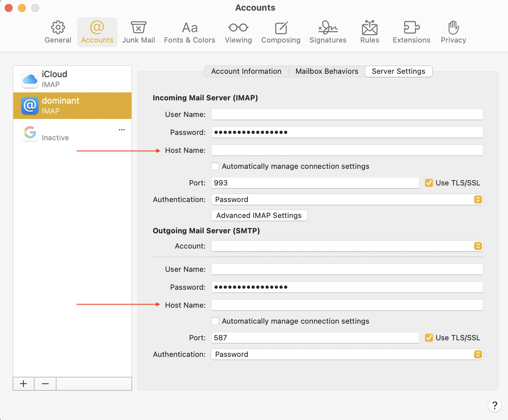Click the Advanced IMAP Settings button

click(x=259, y=215)
